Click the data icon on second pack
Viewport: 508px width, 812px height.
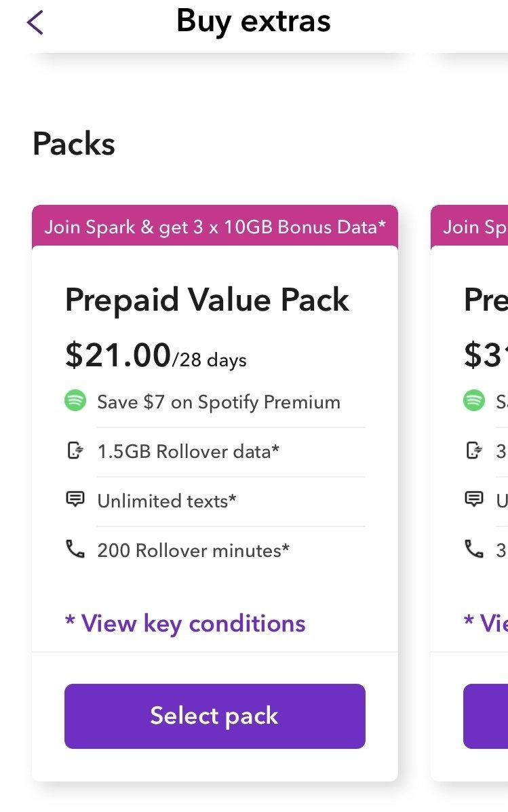[473, 451]
